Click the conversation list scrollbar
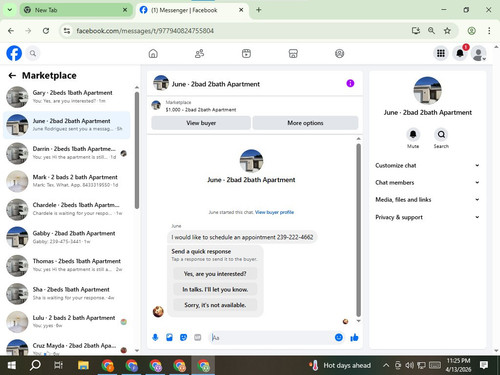500x375 pixels. pyautogui.click(x=137, y=150)
